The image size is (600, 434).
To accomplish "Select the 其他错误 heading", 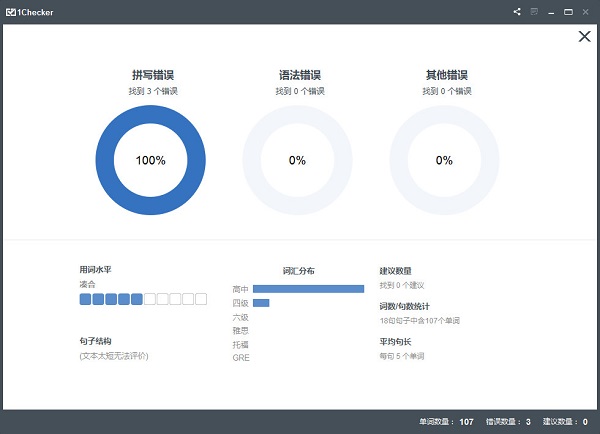I will coord(447,75).
